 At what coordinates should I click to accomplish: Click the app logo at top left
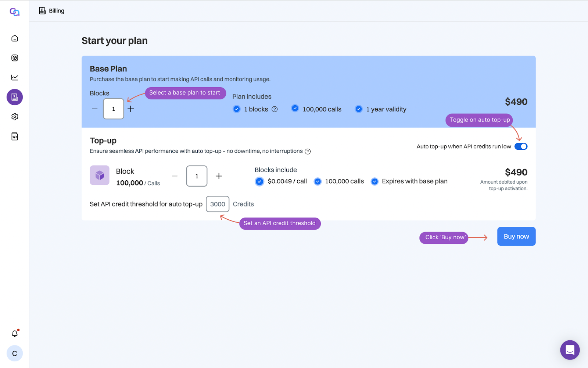point(15,12)
